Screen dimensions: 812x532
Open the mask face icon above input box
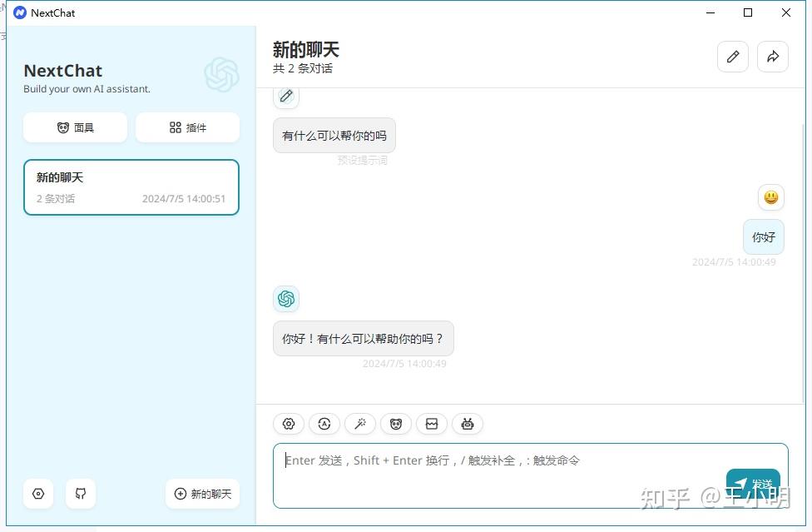tap(395, 424)
